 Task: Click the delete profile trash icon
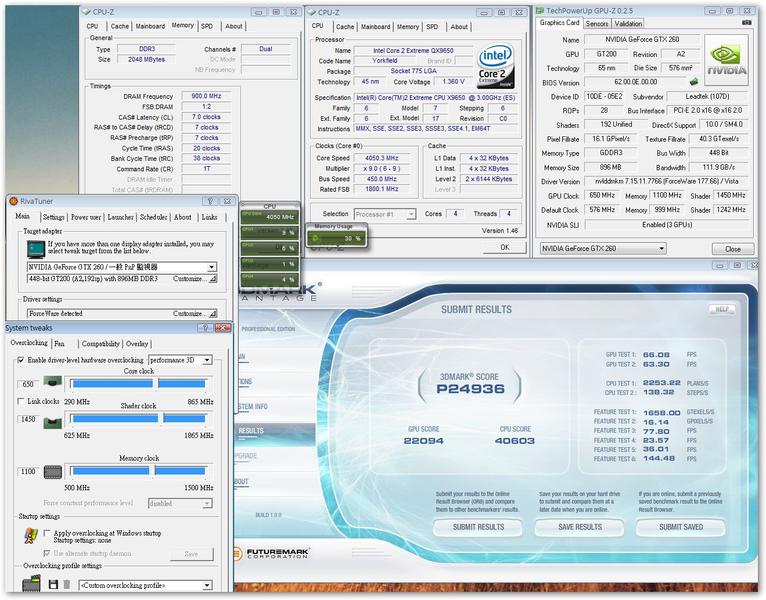tap(67, 584)
